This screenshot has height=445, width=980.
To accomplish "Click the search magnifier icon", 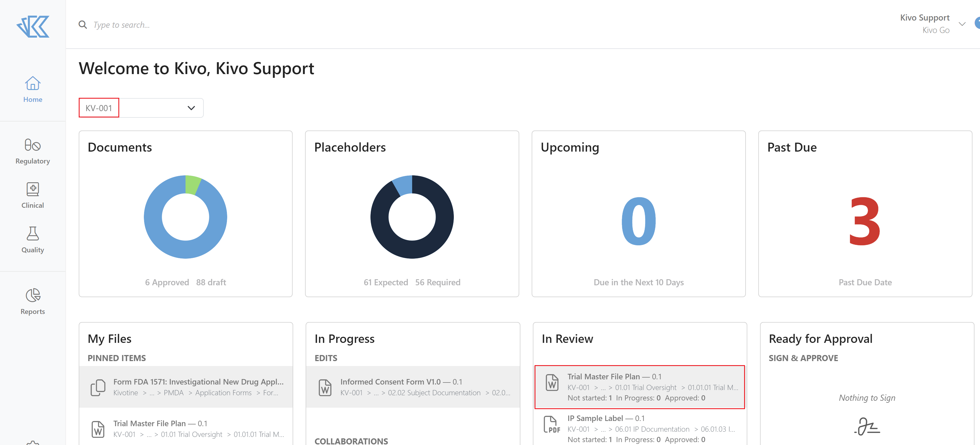I will pyautogui.click(x=82, y=25).
